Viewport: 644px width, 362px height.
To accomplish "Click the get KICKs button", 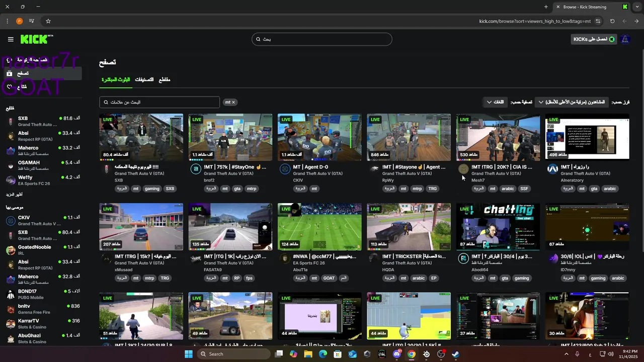I will [594, 39].
